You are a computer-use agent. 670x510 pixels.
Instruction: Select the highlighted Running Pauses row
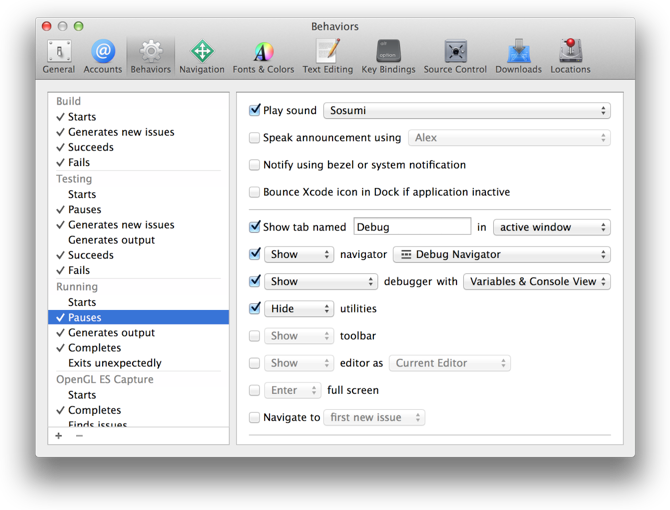click(138, 317)
